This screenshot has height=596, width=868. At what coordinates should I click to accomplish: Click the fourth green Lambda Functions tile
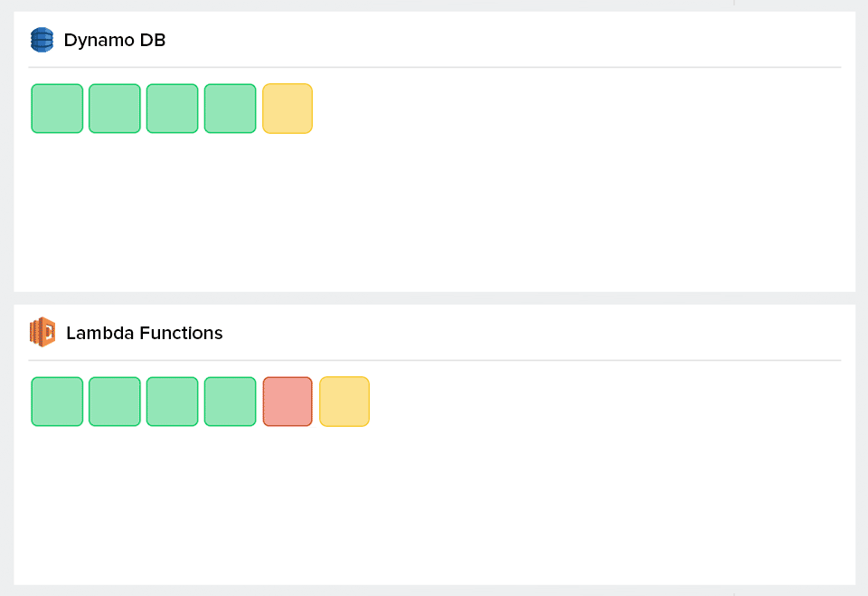pos(230,401)
